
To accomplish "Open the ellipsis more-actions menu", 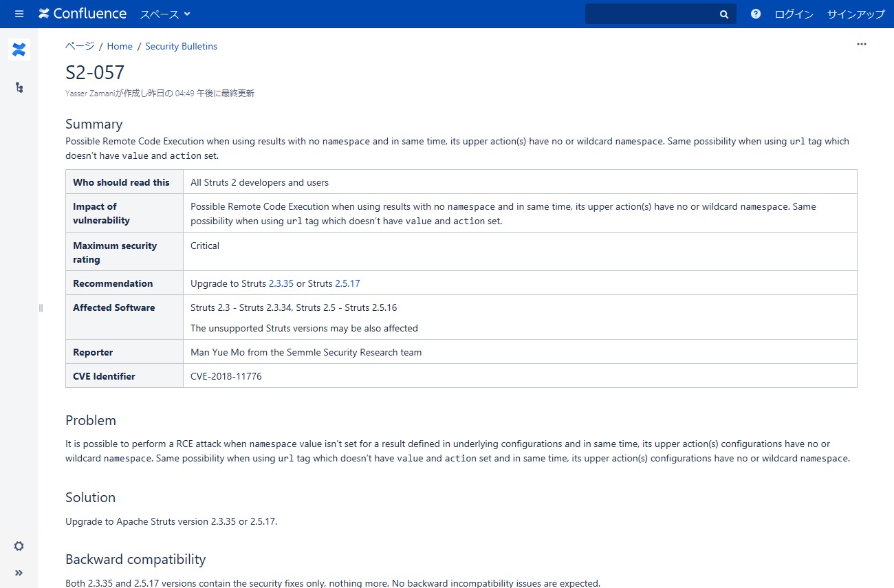I will 861,44.
